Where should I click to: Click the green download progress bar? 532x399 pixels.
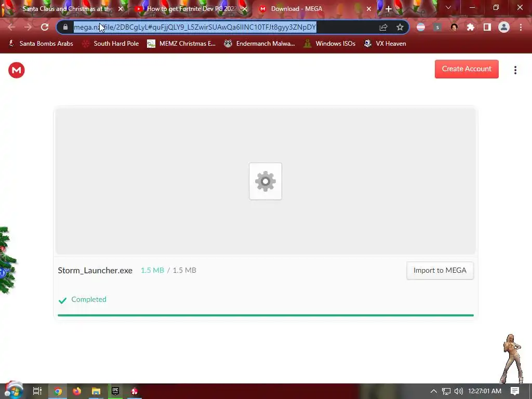265,315
